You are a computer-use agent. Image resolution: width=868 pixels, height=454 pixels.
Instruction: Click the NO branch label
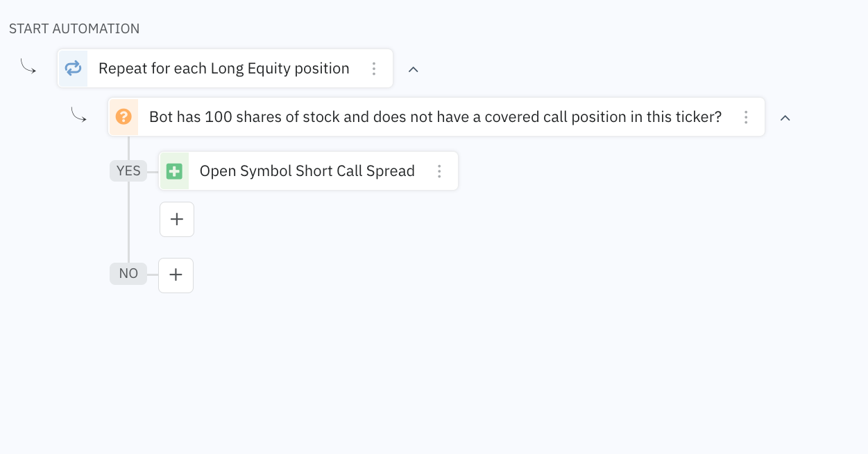(x=128, y=274)
